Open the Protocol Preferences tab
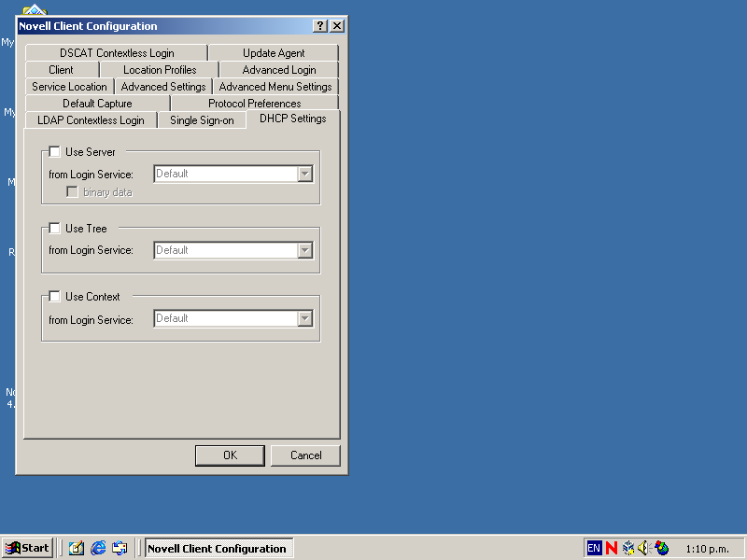This screenshot has height=560, width=747. pos(255,104)
